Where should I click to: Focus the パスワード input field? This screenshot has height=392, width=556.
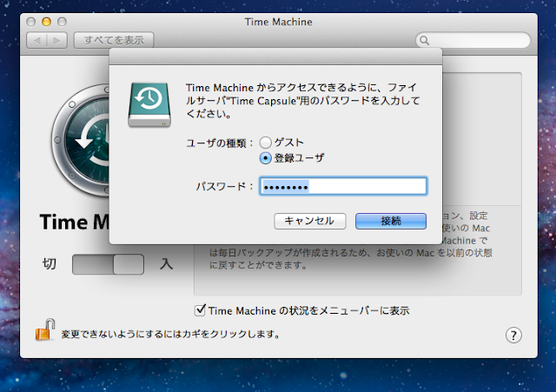click(343, 186)
